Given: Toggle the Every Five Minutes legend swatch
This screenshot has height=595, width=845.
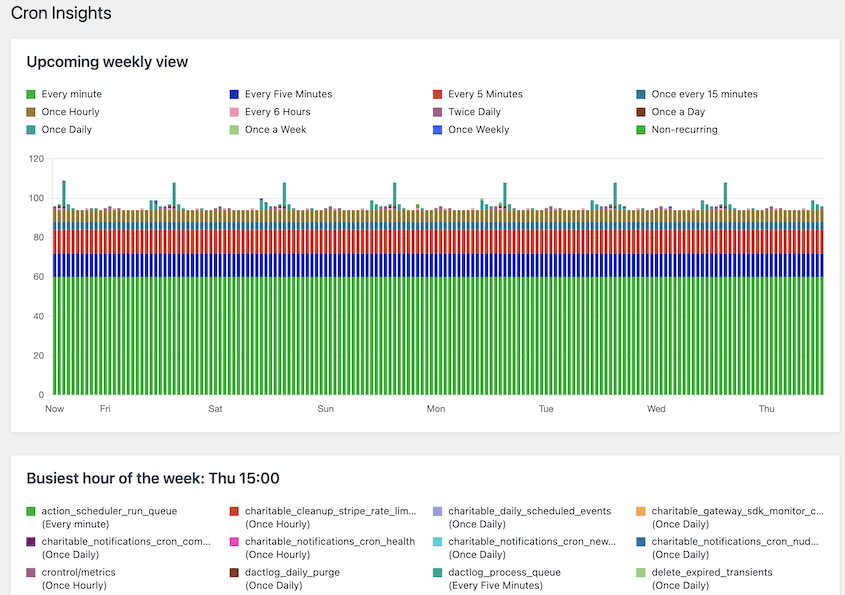Looking at the screenshot, I should point(234,94).
